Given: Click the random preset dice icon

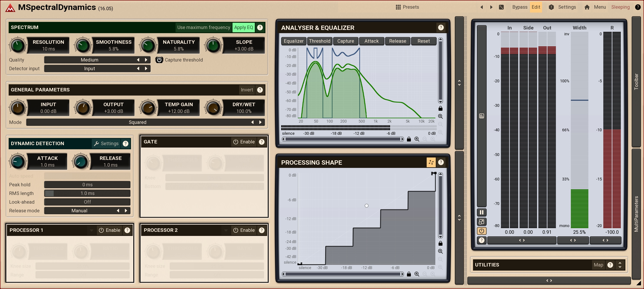Looking at the screenshot, I should coord(501,7).
